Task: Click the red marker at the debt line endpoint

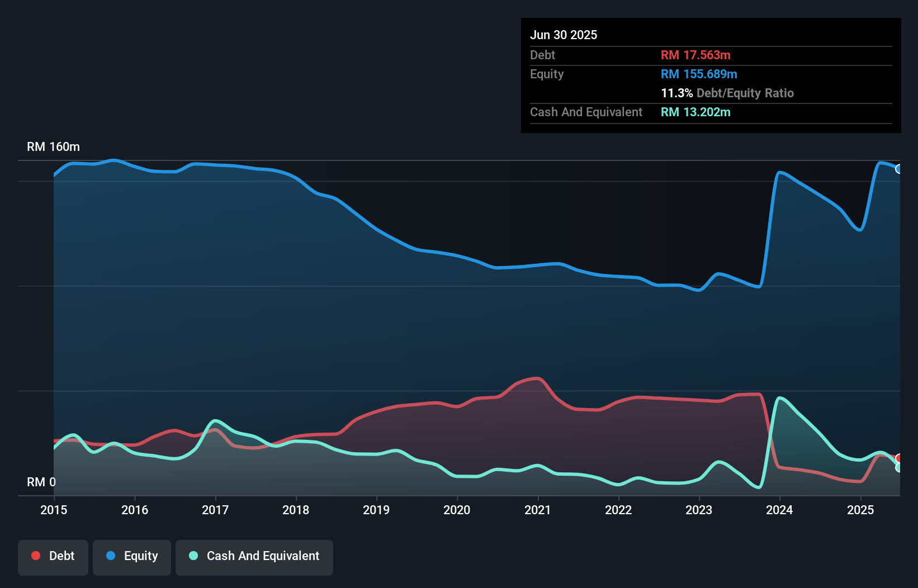Action: [898, 458]
